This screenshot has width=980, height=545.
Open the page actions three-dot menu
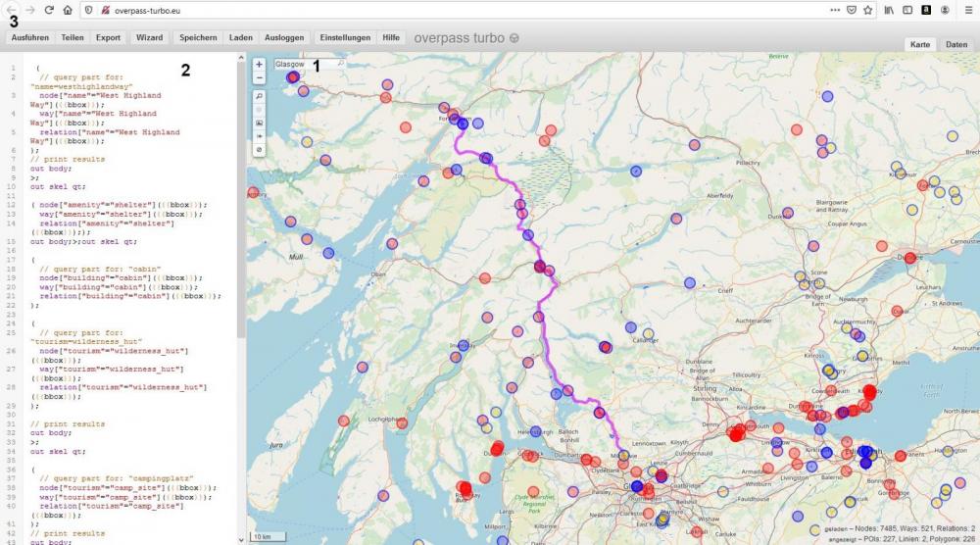(834, 10)
